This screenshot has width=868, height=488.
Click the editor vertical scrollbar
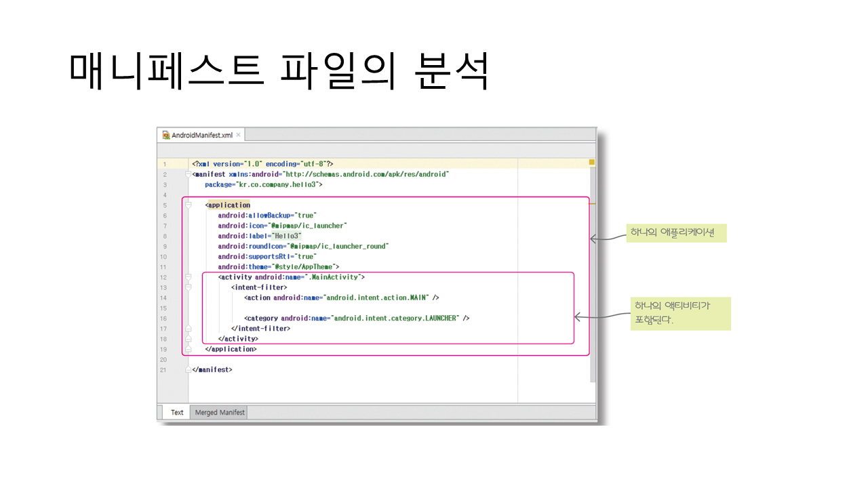coord(592,285)
